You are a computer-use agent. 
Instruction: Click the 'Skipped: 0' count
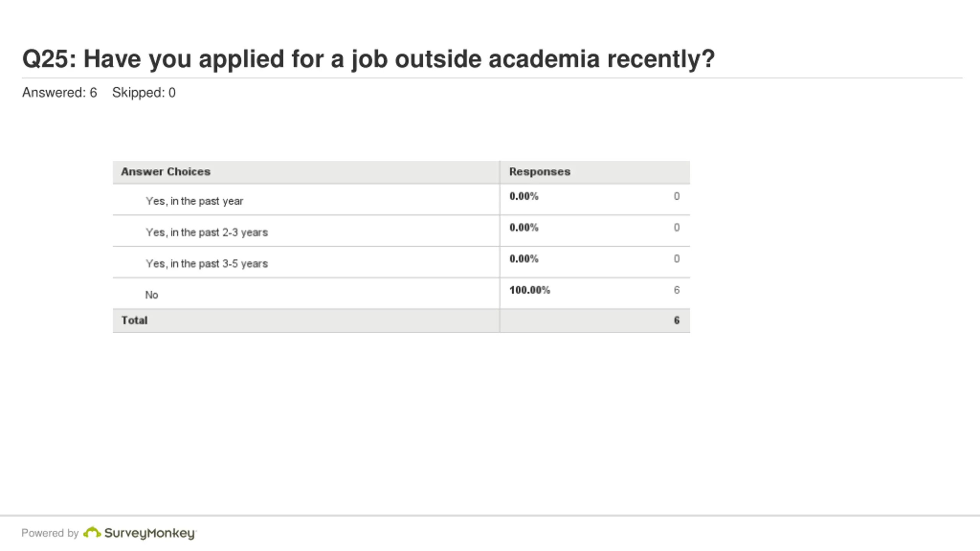[x=144, y=93]
